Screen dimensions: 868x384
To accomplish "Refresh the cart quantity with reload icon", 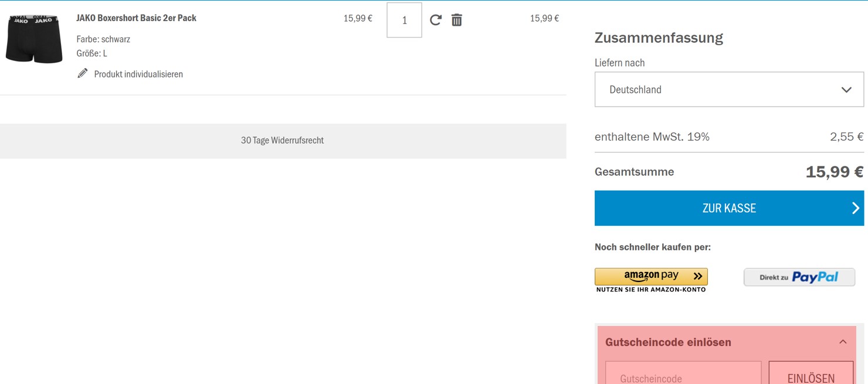I will point(435,20).
